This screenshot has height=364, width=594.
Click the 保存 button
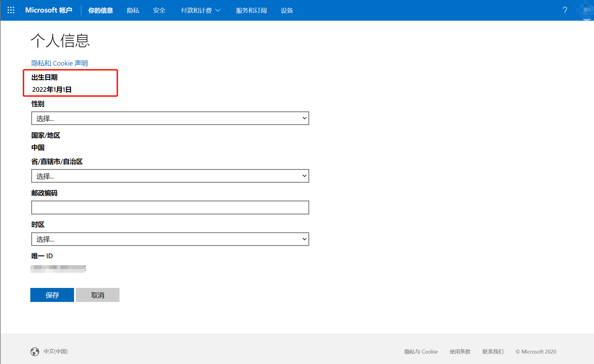pos(52,295)
